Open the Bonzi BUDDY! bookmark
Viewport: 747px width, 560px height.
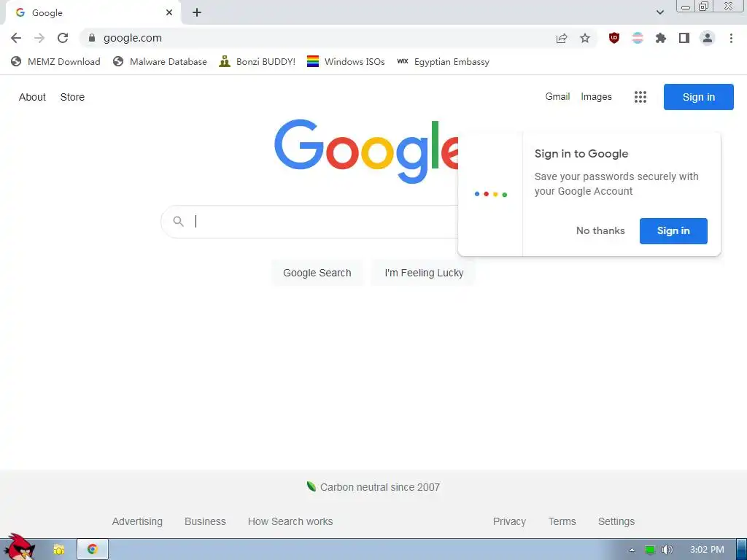[x=258, y=62]
